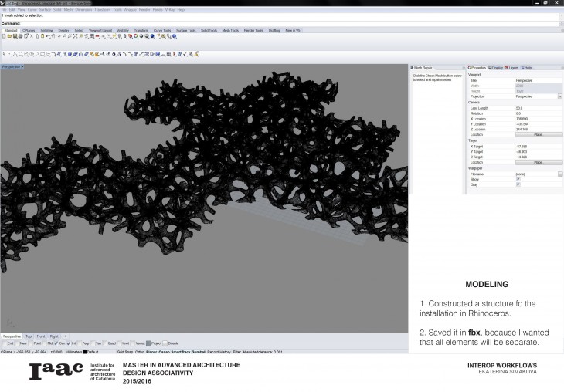Image resolution: width=564 pixels, height=392 pixels.
Task: Click the Save disk icon
Action: (13, 36)
